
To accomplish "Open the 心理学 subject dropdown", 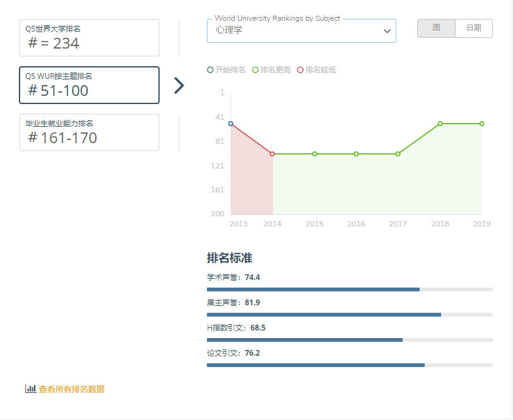I will 297,30.
